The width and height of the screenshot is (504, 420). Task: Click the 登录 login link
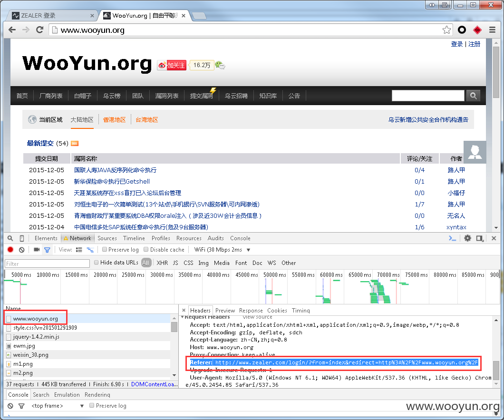457,44
